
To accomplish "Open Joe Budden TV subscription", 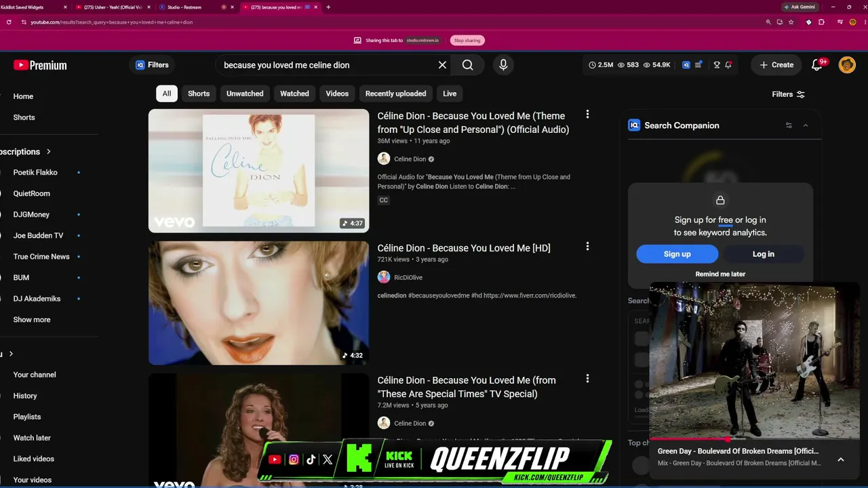I will tap(38, 235).
